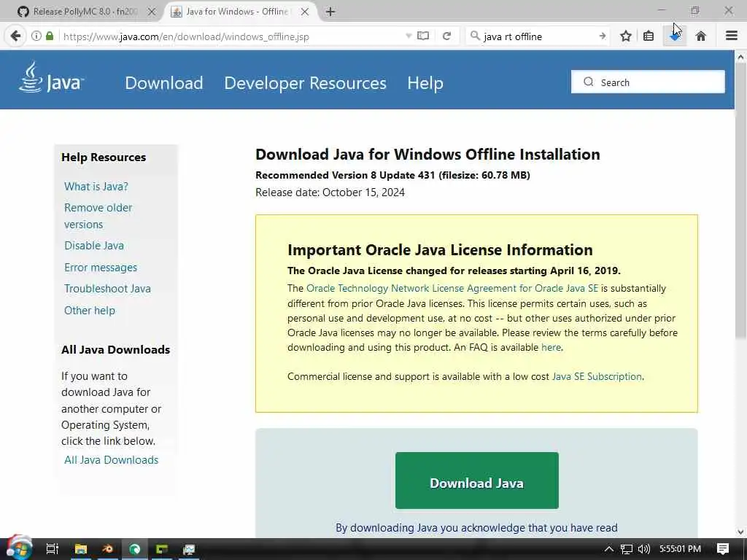Toggle Reader View icon in address bar
The height and width of the screenshot is (560, 747).
pyautogui.click(x=423, y=36)
